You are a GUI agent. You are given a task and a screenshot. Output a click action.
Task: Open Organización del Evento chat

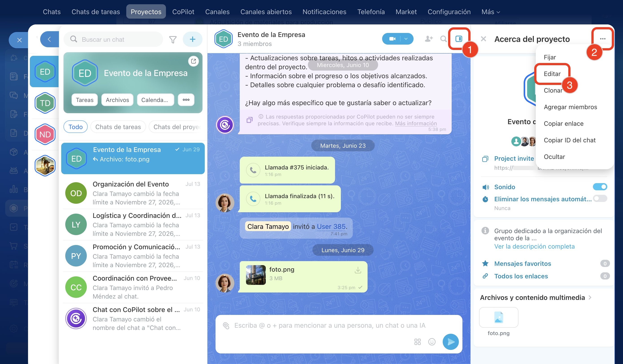click(x=133, y=193)
